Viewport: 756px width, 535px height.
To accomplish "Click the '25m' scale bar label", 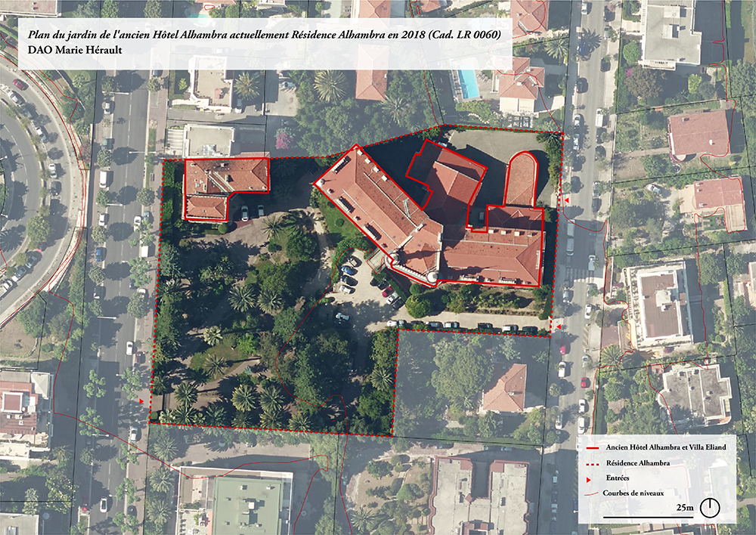I will click(x=685, y=508).
